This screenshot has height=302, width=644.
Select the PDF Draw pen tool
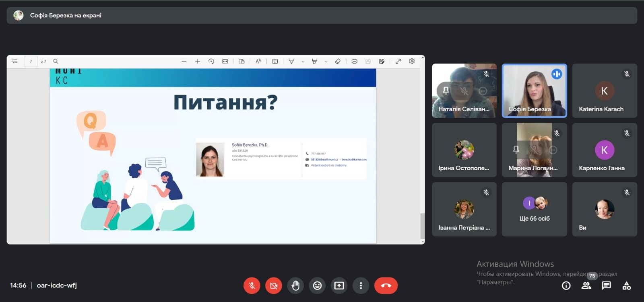click(291, 62)
